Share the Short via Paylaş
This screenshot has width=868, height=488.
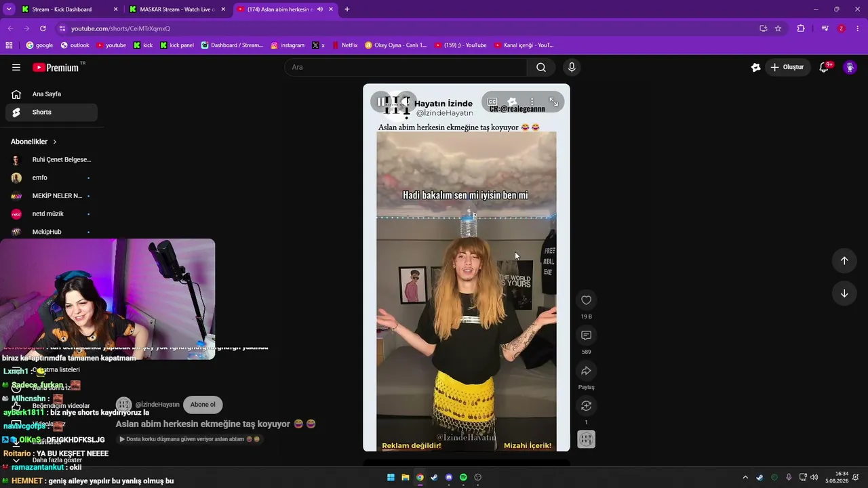(x=587, y=371)
